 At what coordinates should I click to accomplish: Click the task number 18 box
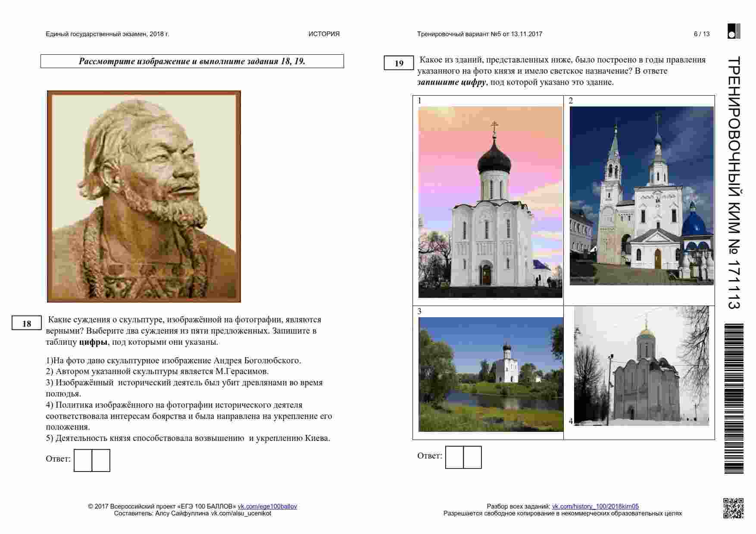(x=27, y=323)
